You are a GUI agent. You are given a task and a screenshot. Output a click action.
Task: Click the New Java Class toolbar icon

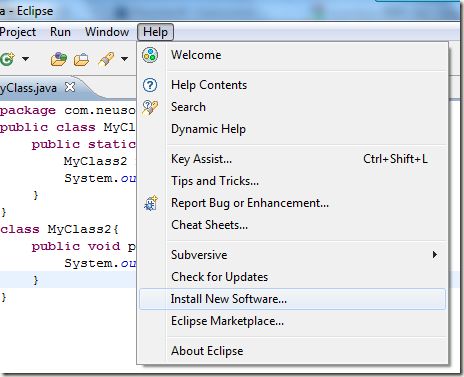tap(7, 59)
